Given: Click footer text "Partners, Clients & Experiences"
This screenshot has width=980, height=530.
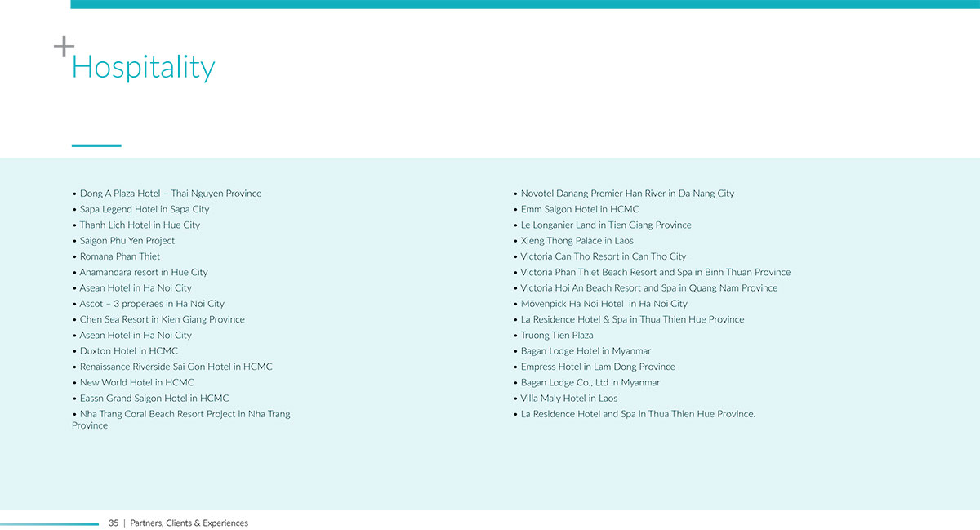Looking at the screenshot, I should point(189,523).
